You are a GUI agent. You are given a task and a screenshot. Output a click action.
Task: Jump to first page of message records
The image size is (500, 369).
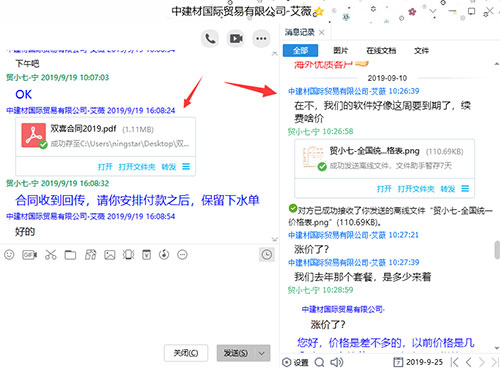(x=454, y=362)
